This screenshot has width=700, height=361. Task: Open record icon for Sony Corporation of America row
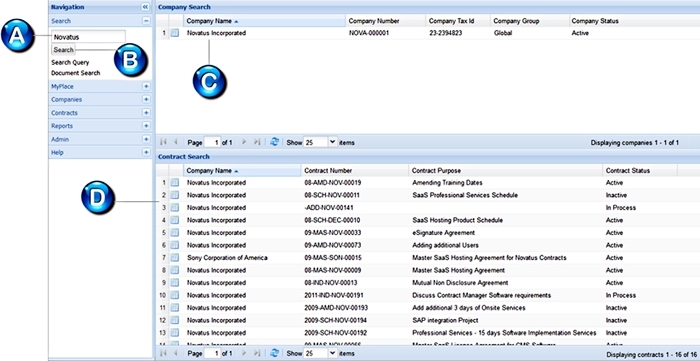[x=175, y=257]
